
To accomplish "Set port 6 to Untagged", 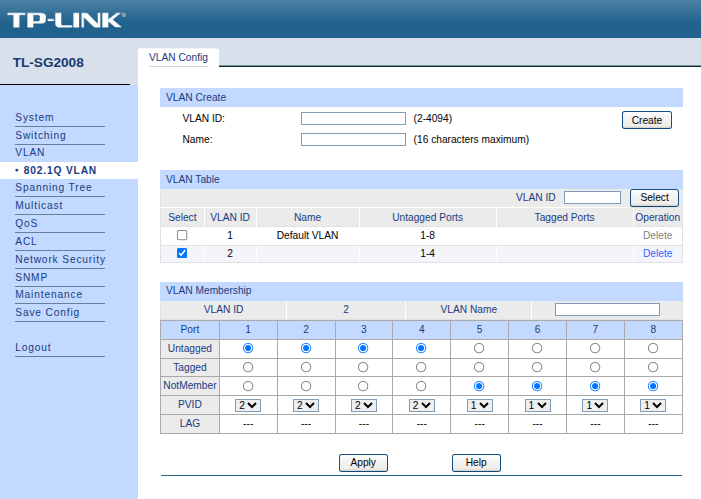I will tap(537, 348).
